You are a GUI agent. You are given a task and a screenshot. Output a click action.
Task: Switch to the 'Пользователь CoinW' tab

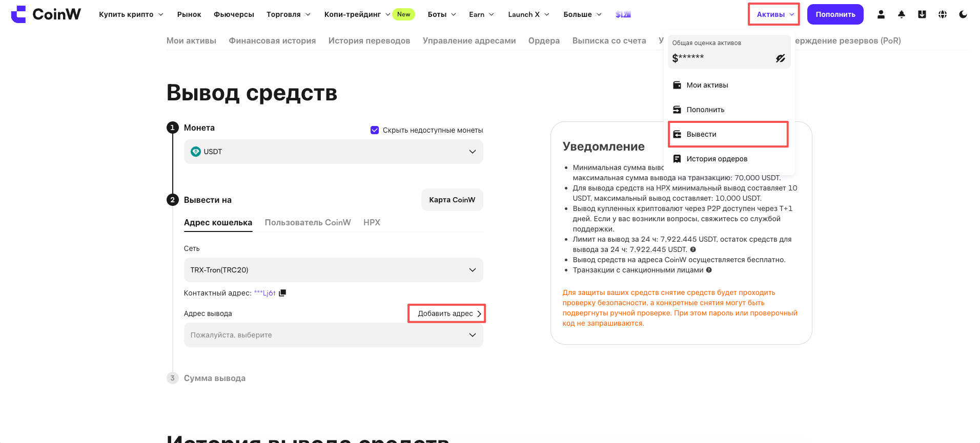(x=308, y=222)
